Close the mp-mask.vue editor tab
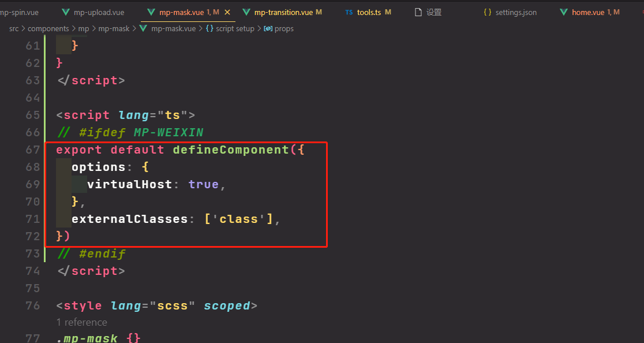 click(227, 12)
